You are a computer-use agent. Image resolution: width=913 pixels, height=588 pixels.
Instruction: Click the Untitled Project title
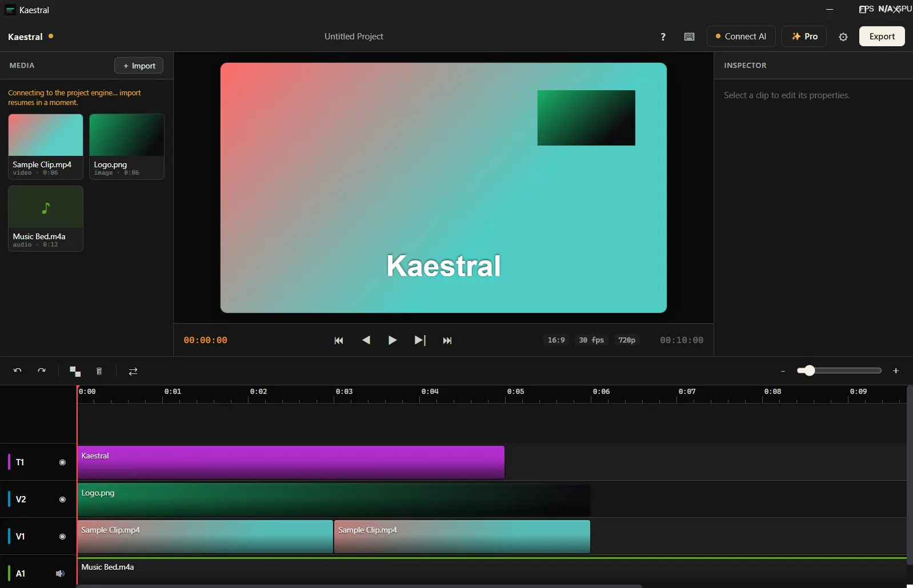[354, 37]
